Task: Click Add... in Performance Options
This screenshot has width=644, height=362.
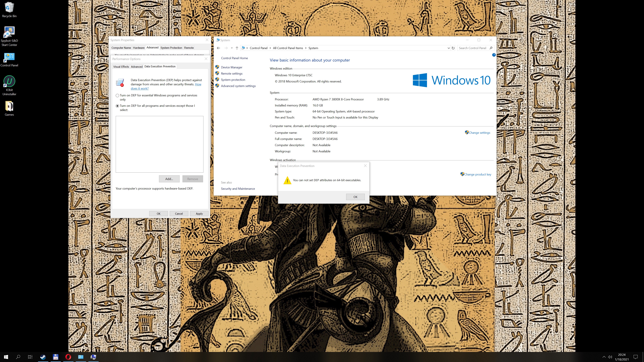Action: click(x=169, y=179)
